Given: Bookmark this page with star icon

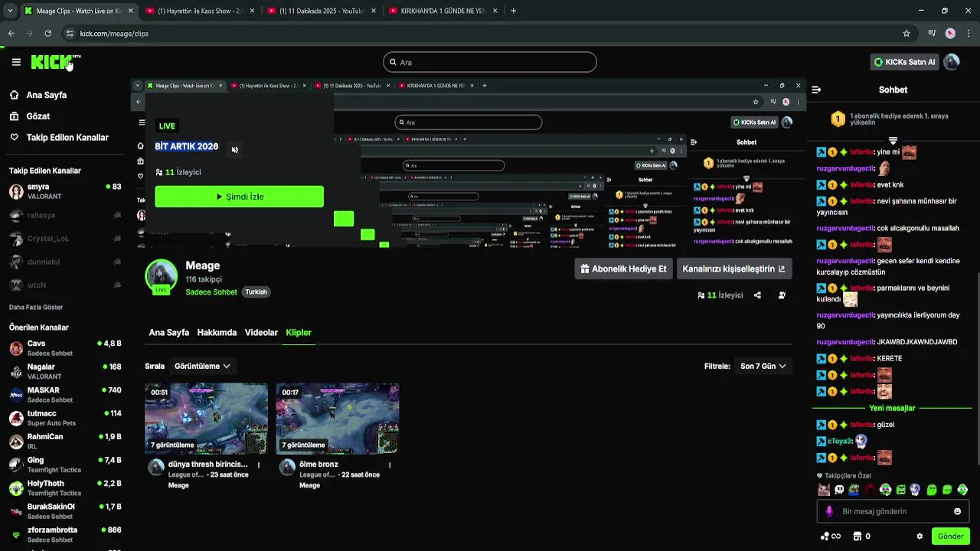Looking at the screenshot, I should (906, 34).
